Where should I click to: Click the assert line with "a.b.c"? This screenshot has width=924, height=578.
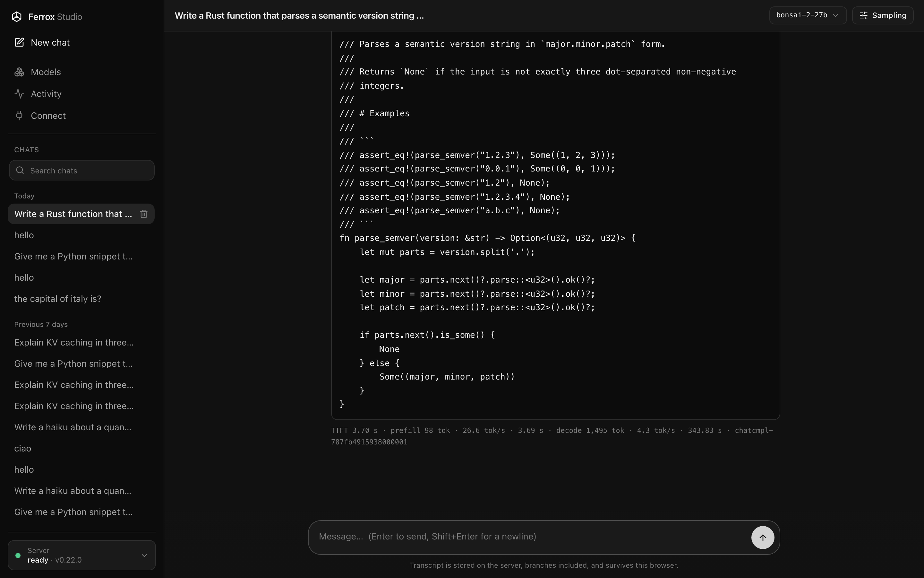tap(450, 211)
